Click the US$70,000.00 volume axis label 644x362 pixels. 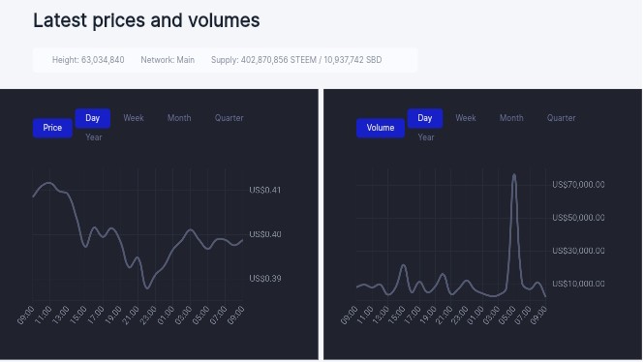(x=578, y=185)
